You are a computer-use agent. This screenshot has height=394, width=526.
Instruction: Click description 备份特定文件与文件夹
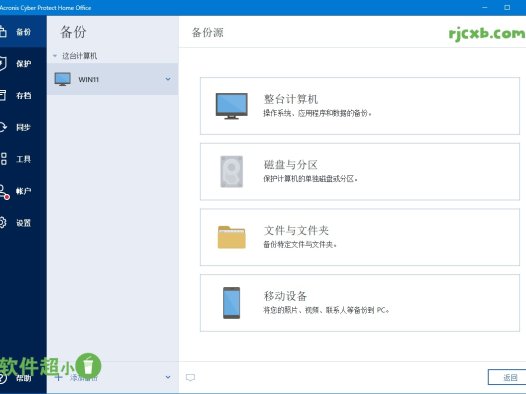point(300,244)
